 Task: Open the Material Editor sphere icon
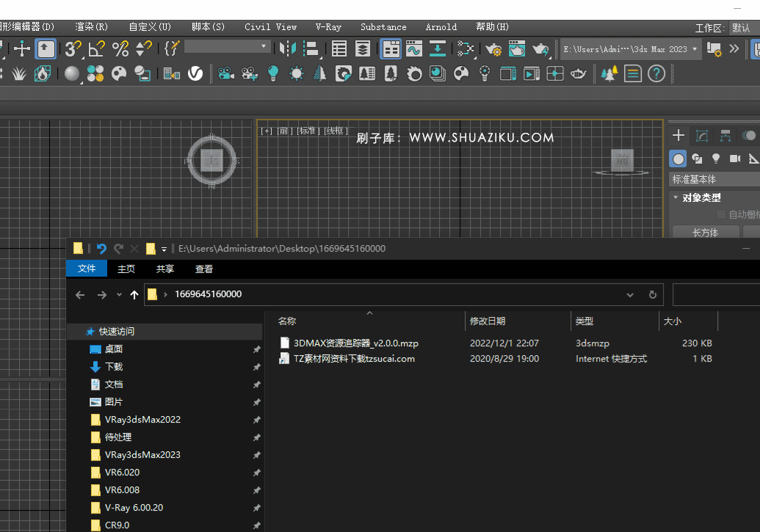(x=72, y=73)
